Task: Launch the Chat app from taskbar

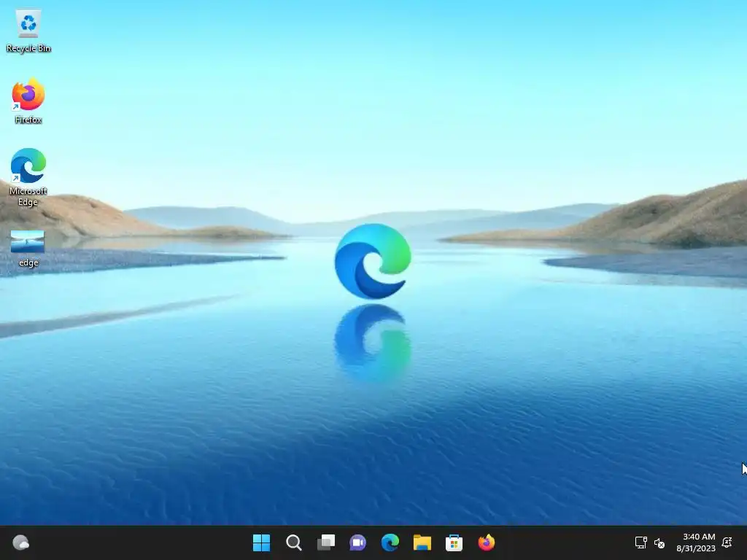Action: click(357, 542)
